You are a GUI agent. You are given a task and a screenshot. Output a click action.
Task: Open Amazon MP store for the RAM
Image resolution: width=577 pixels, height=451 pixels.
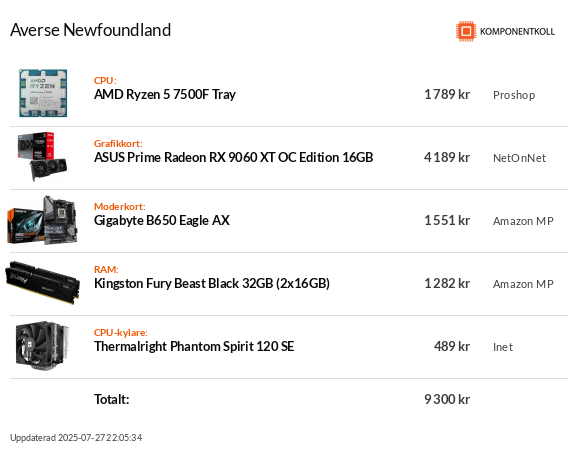(x=523, y=284)
